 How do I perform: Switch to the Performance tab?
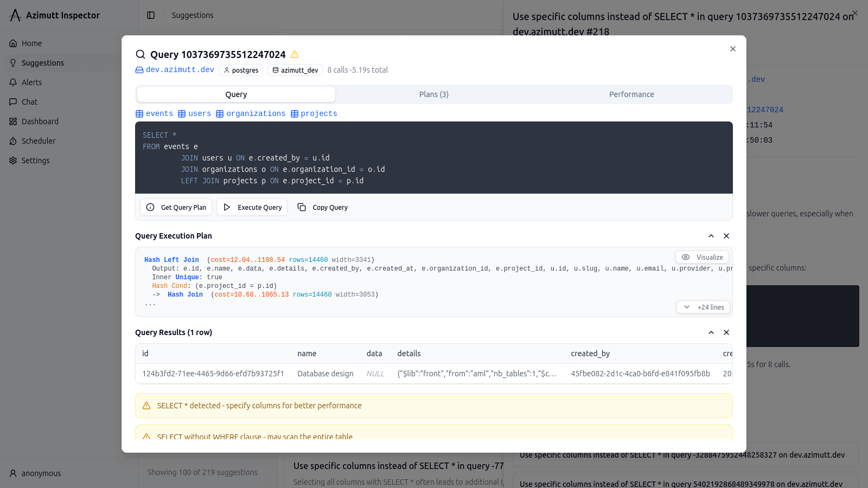631,94
